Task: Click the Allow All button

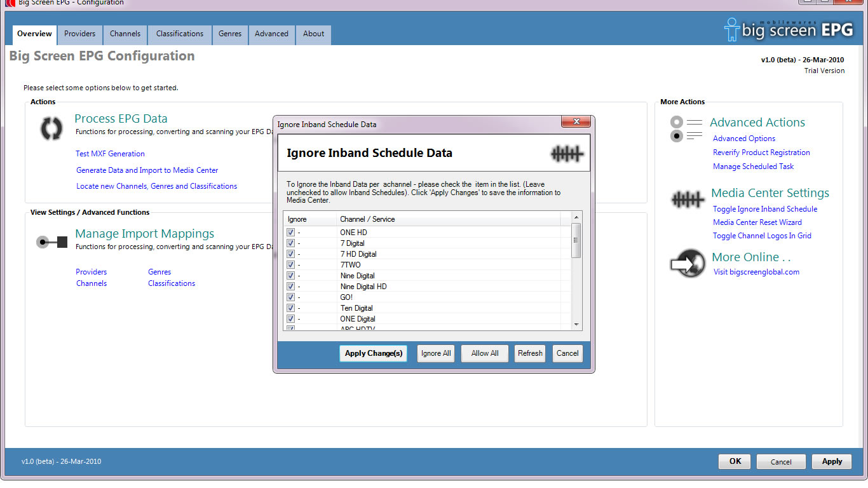Action: 485,353
